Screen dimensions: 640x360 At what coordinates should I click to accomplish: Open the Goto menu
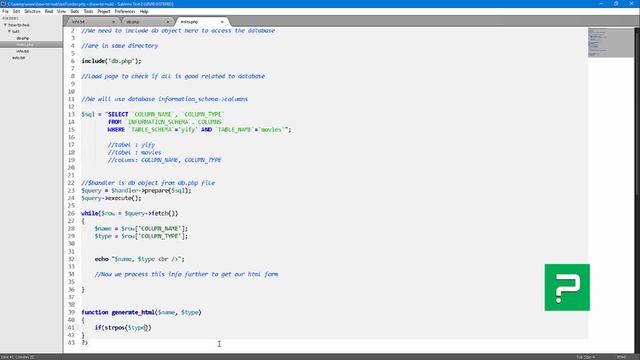[75, 11]
